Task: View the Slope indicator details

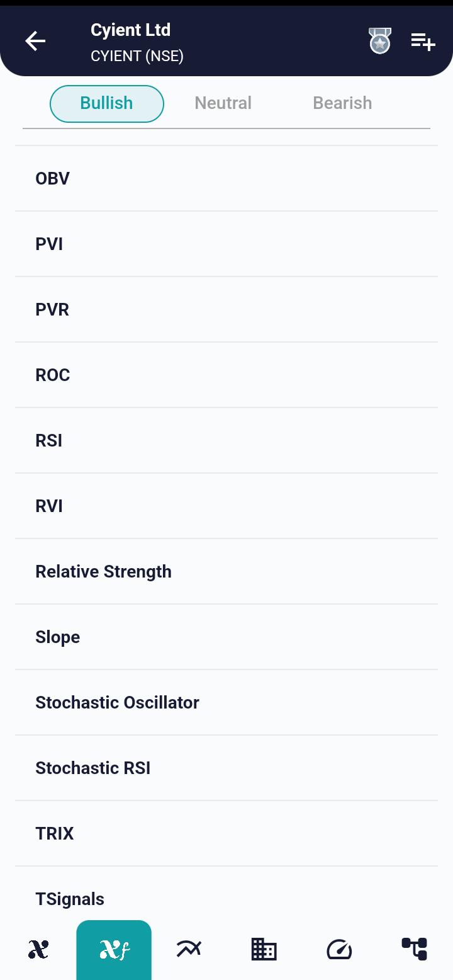Action: 226,637
